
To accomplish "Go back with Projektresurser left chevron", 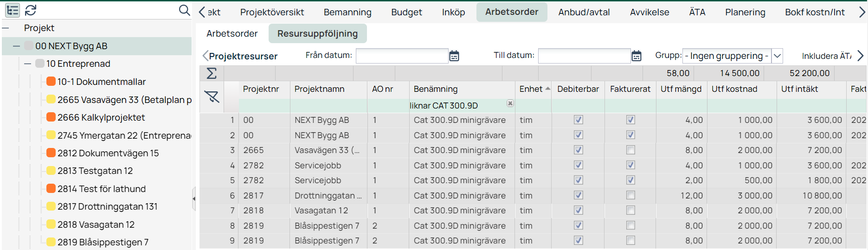I will pos(205,56).
